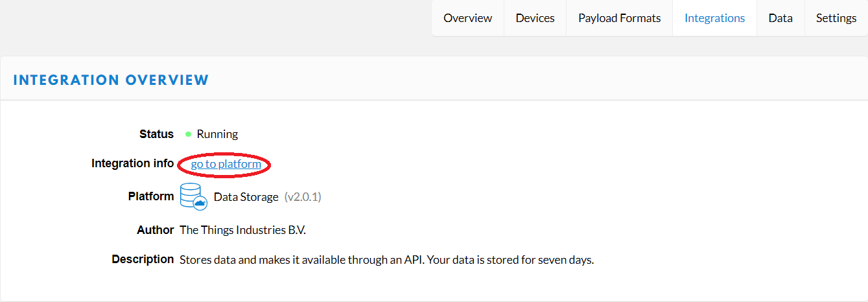
Task: Click the Description field label
Action: (143, 259)
